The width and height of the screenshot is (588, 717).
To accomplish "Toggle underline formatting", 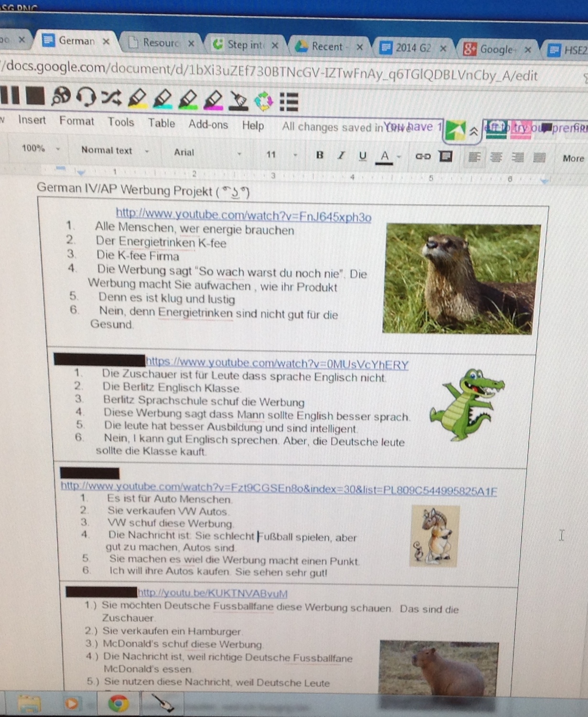I will 362,155.
